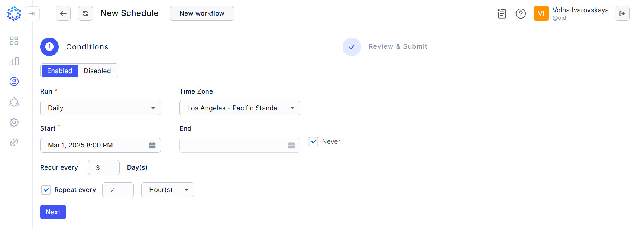Screen dimensions: 644x228
Task: Expand the Hour(s) unit dropdown
Action: (168, 190)
